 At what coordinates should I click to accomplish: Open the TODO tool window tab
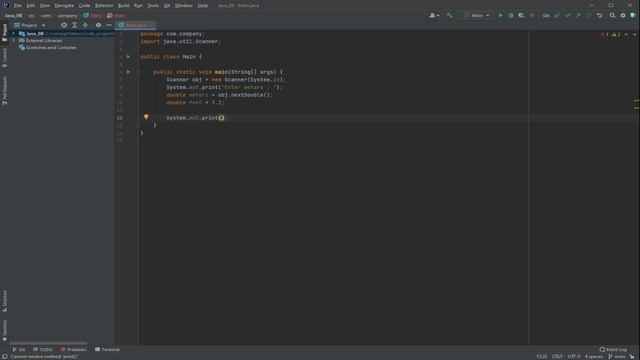43,349
